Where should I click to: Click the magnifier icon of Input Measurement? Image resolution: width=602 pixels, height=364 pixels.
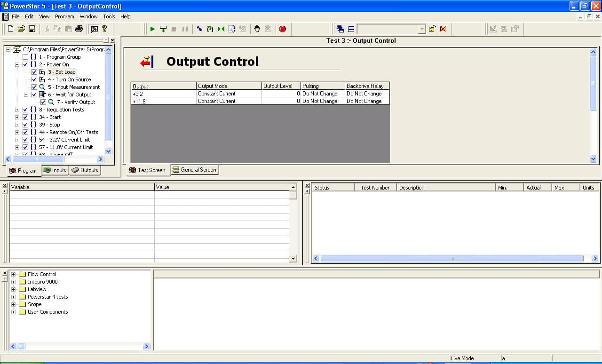[x=42, y=87]
